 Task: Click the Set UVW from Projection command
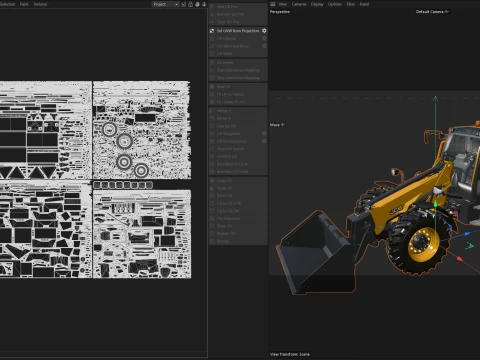[x=238, y=31]
